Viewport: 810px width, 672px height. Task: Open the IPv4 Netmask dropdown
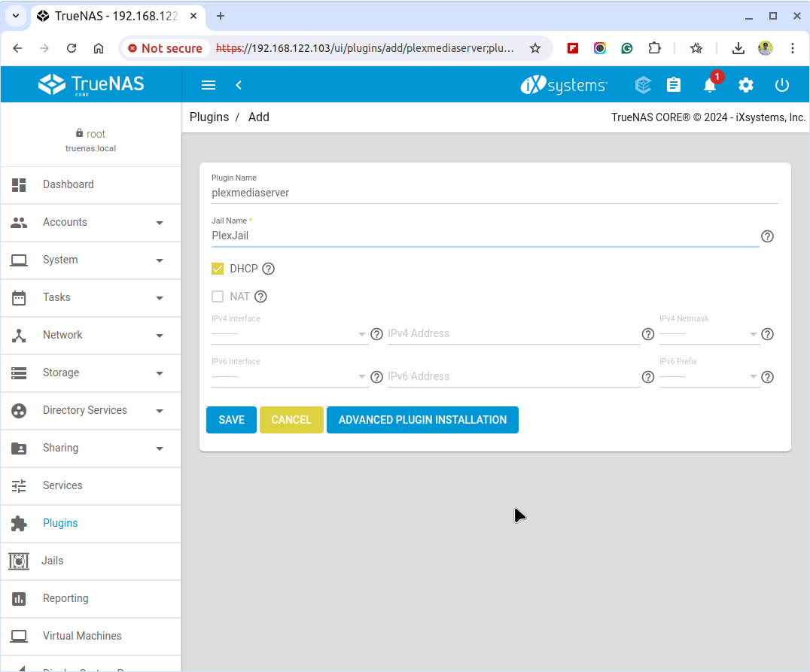point(709,333)
